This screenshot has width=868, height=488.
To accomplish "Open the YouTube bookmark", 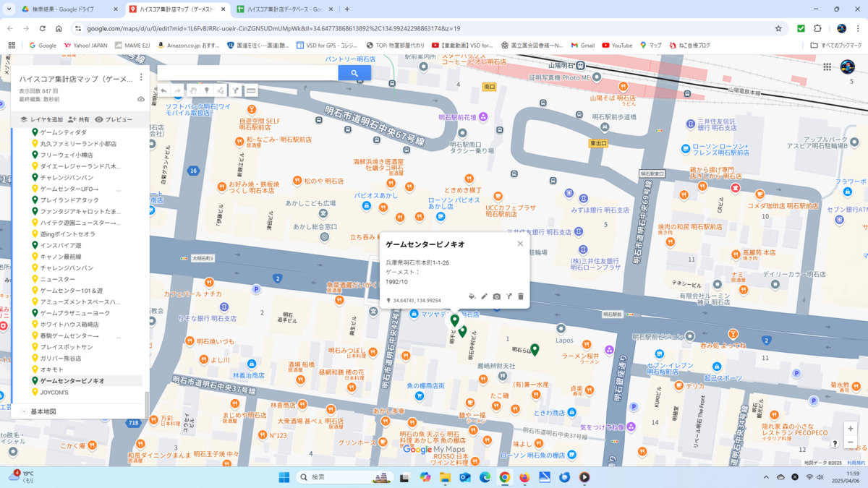I will 617,45.
